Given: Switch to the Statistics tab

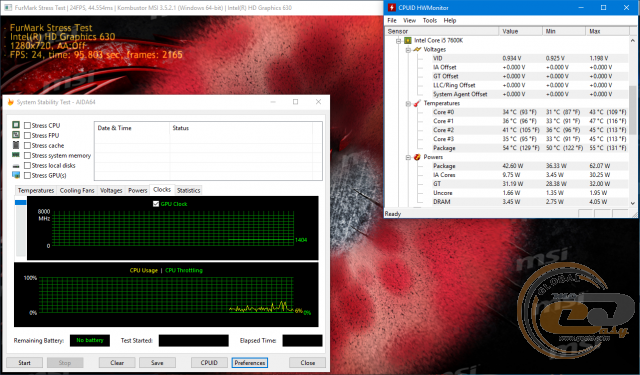Looking at the screenshot, I should point(189,191).
